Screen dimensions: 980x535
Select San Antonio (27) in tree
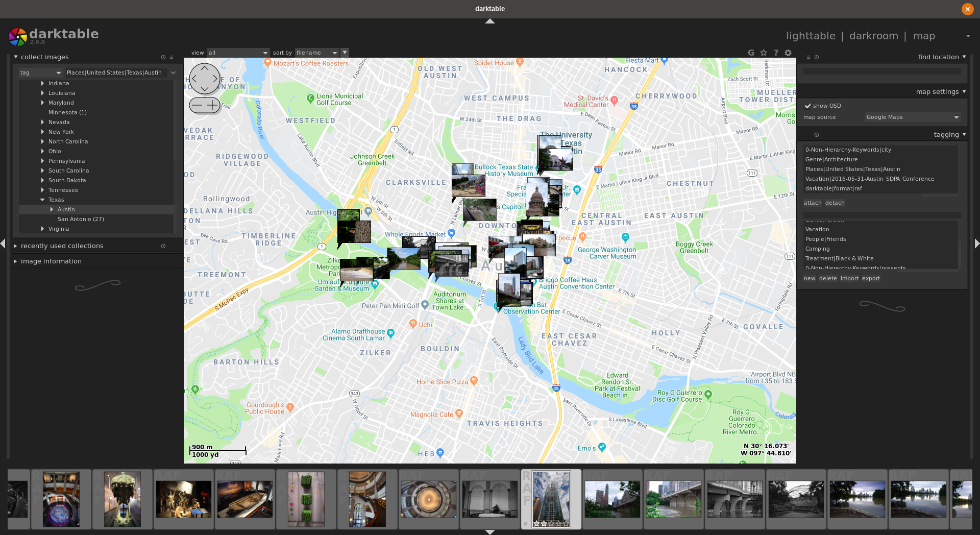81,219
